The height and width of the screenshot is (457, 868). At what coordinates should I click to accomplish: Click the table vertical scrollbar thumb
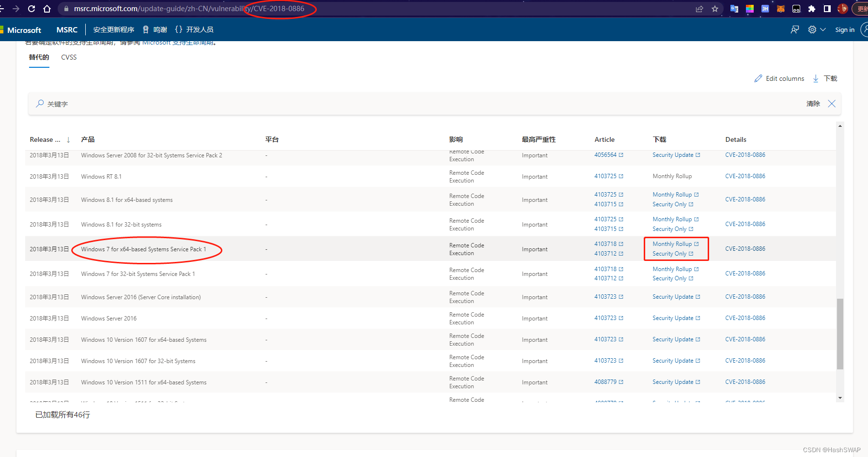point(840,334)
